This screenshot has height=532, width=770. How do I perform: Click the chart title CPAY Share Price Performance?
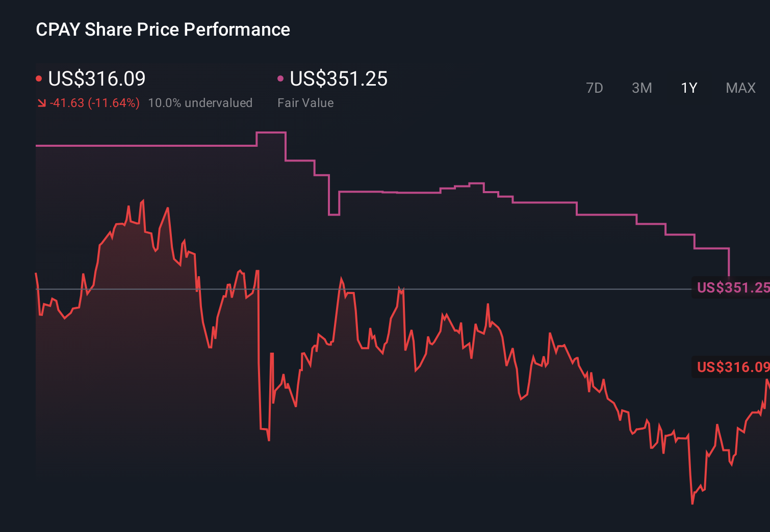point(163,29)
